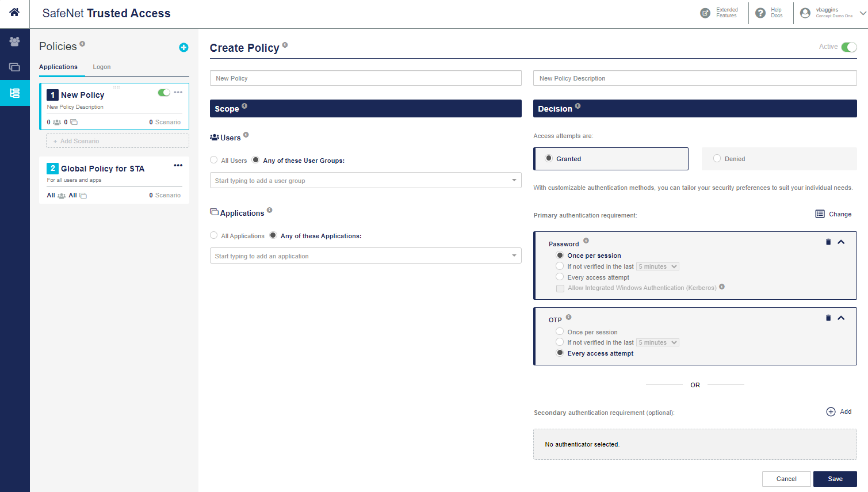
Task: Select the All Users radio button
Action: [214, 160]
